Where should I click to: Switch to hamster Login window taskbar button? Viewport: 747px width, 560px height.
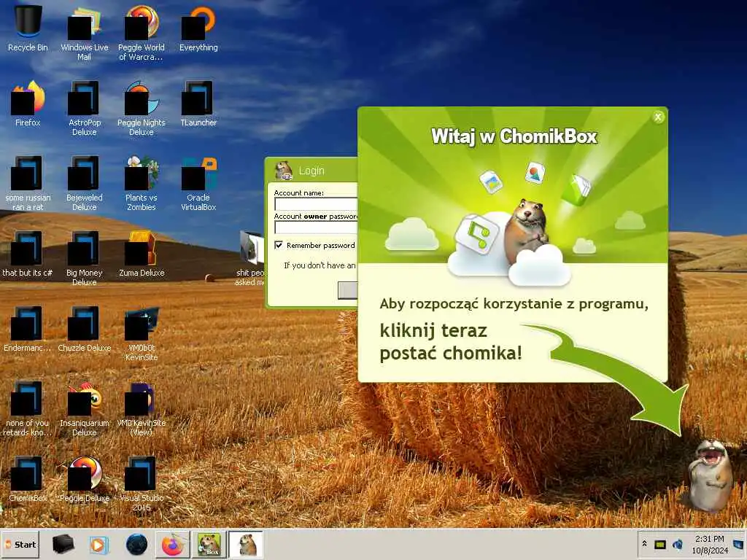tap(246, 544)
